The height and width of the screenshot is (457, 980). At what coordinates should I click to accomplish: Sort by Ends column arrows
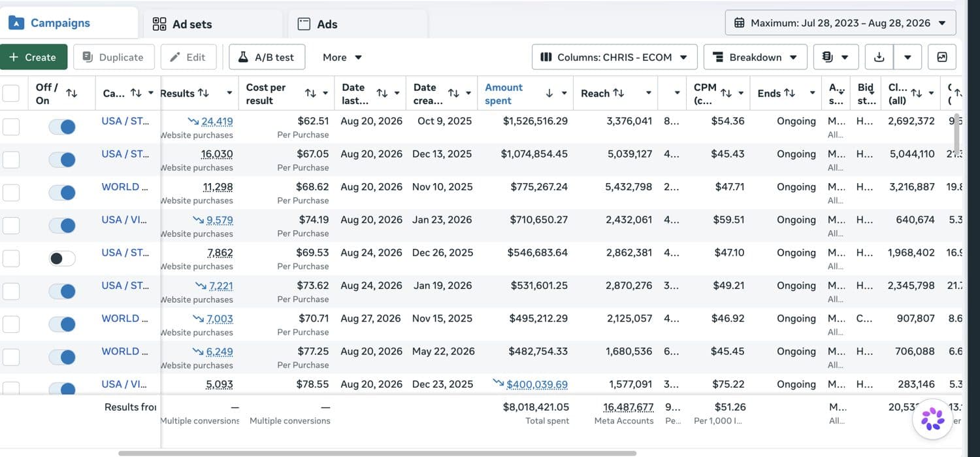(x=789, y=93)
